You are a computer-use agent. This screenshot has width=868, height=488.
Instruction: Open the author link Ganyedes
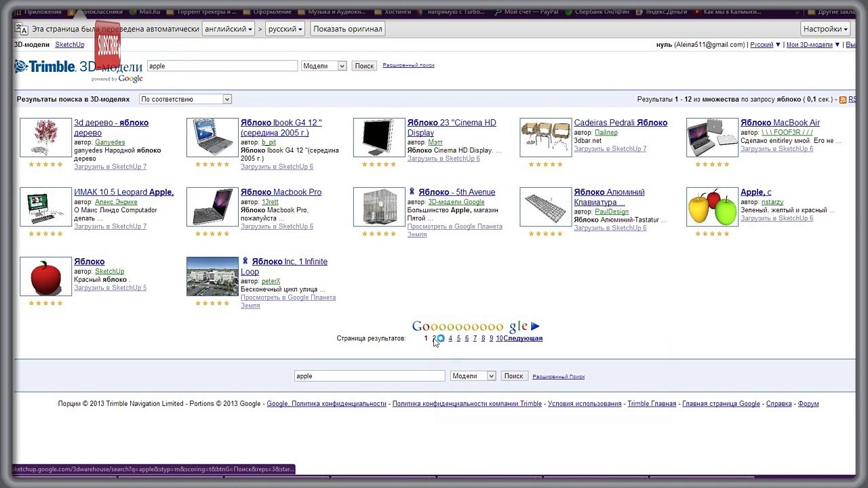pos(110,142)
